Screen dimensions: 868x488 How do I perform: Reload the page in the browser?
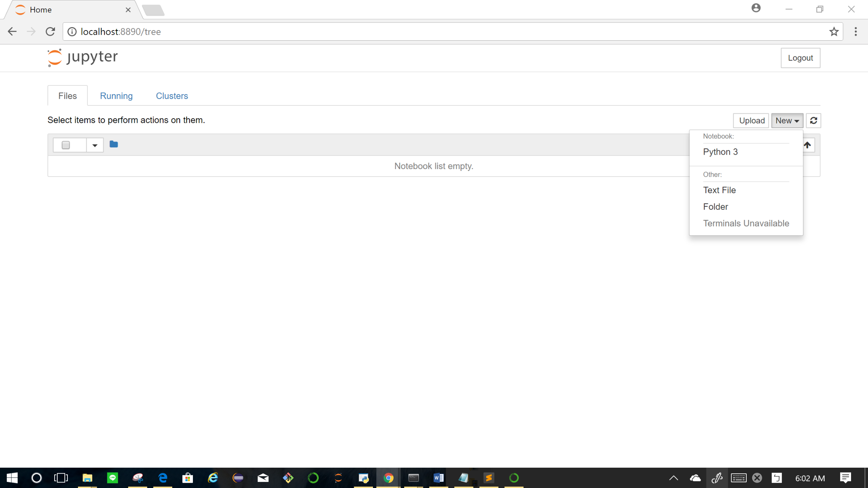(50, 31)
